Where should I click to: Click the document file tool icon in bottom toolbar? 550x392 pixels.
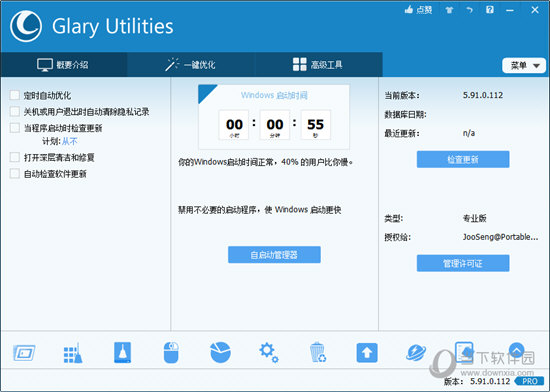[x=464, y=352]
